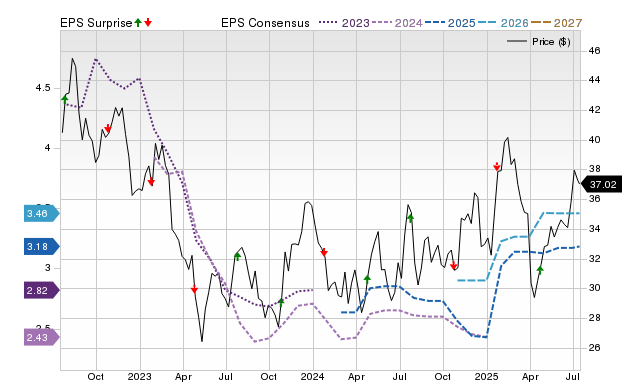Click the 46 price axis label
The height and width of the screenshot is (382, 640).
pos(594,51)
